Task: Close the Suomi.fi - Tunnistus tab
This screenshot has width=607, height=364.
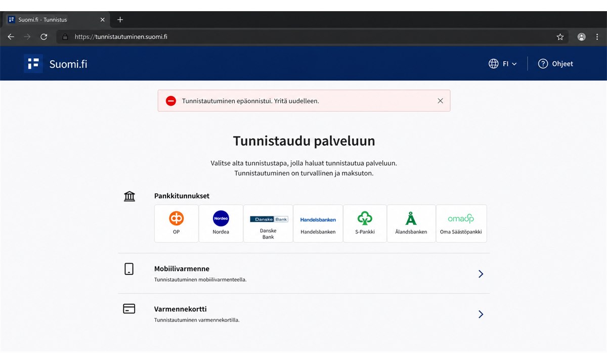Action: click(102, 20)
